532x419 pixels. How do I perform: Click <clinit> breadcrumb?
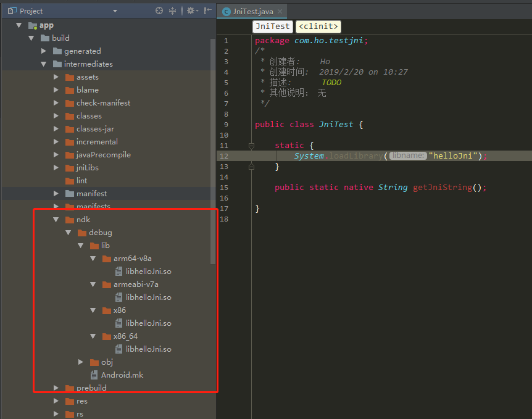318,27
